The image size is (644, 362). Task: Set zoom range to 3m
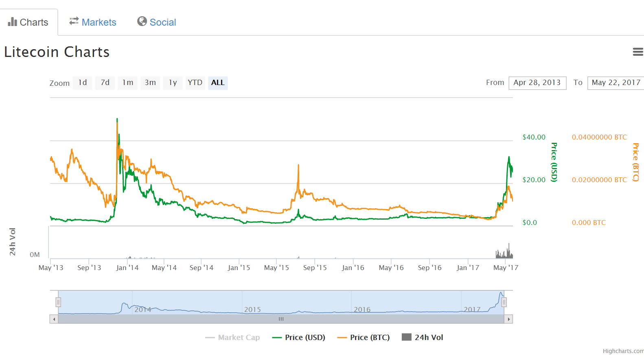click(x=150, y=83)
